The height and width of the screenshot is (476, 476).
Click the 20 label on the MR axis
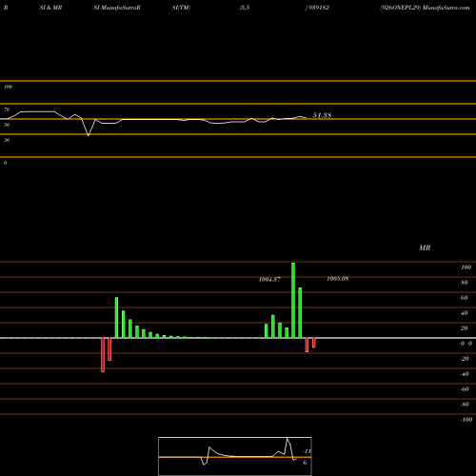(465, 328)
